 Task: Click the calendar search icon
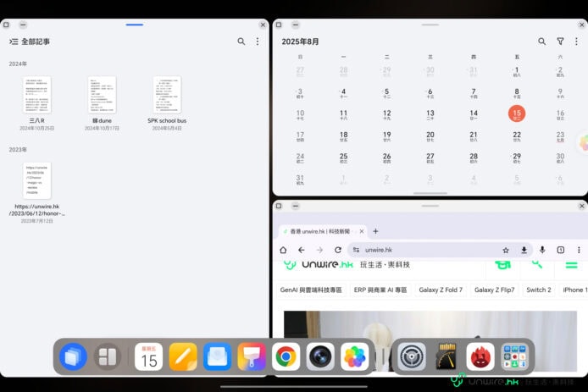pyautogui.click(x=542, y=41)
